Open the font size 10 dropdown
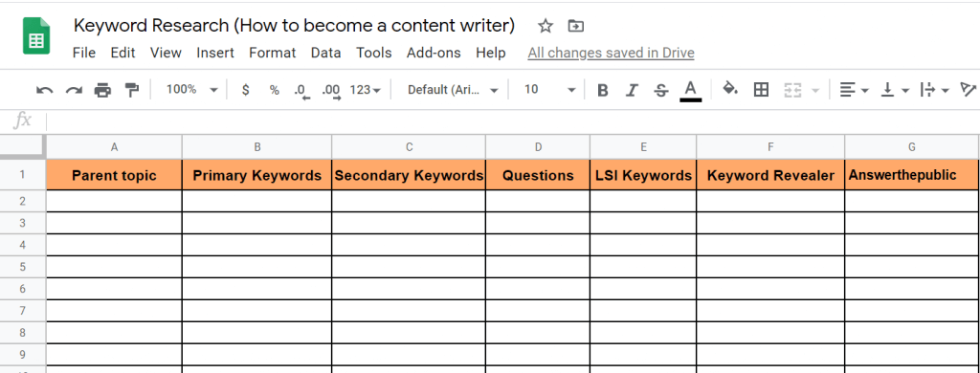Screen dimensions: 980x373 (549, 90)
